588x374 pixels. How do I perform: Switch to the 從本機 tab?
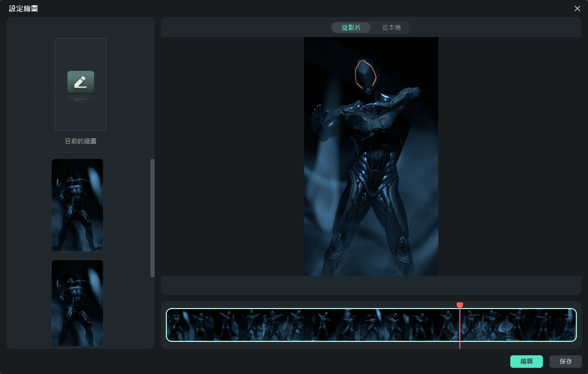(x=391, y=28)
